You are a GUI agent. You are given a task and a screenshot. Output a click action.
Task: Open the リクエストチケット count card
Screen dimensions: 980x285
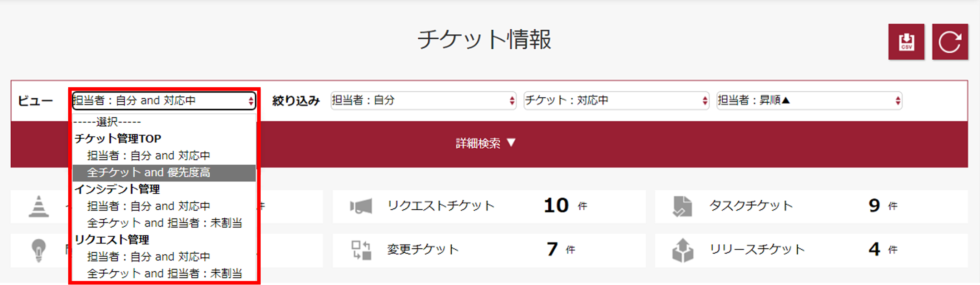click(x=489, y=207)
